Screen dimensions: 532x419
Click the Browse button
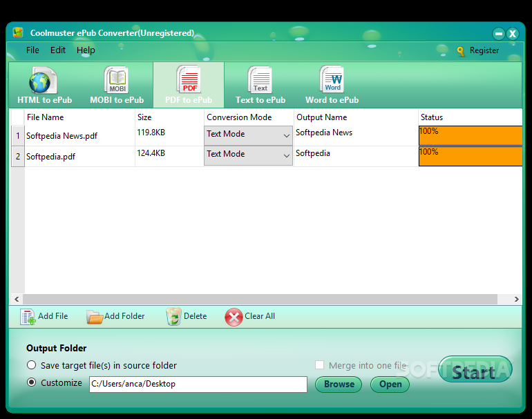(339, 384)
